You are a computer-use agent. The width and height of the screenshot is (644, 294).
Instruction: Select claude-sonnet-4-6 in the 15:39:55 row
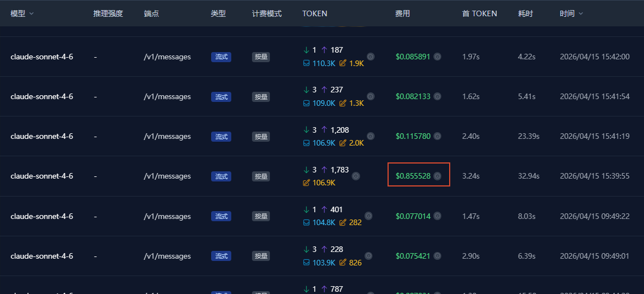click(42, 176)
